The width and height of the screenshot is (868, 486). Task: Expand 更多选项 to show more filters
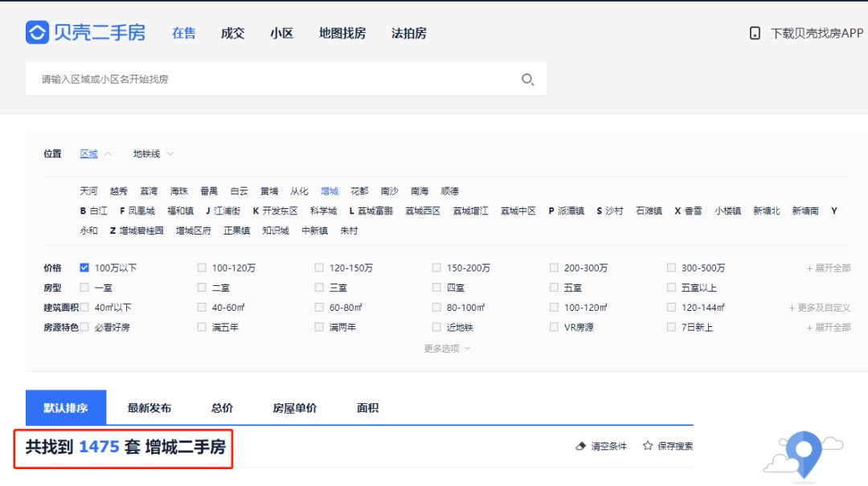pyautogui.click(x=442, y=349)
